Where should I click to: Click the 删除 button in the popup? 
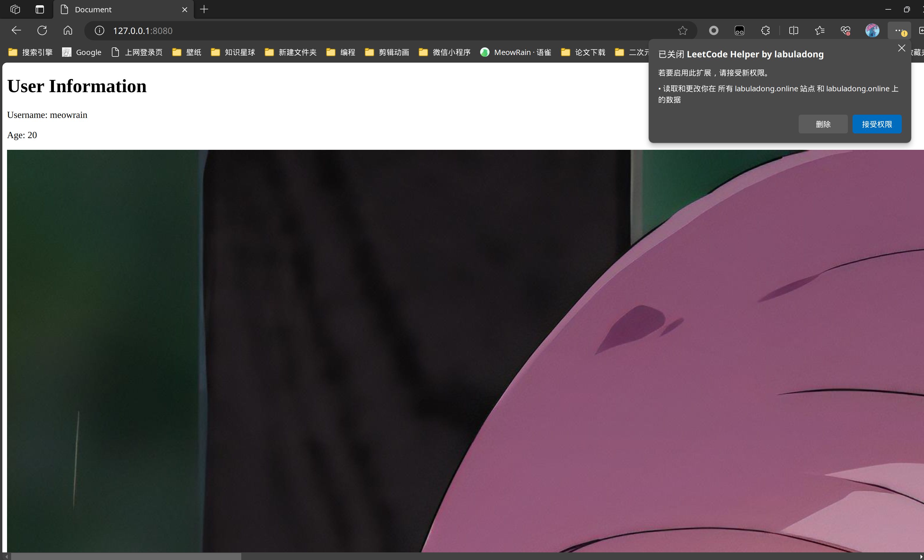823,124
